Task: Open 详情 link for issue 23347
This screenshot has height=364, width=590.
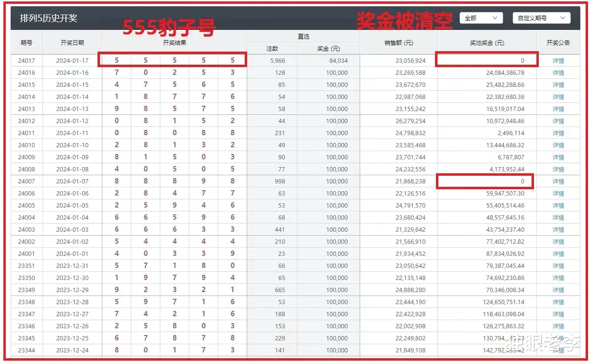Action: 558,314
